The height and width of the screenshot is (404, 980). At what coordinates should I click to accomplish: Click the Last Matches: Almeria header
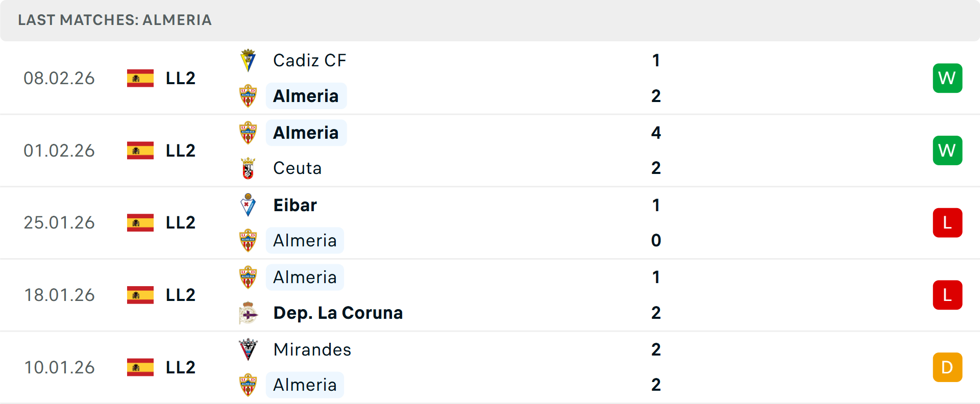point(115,20)
